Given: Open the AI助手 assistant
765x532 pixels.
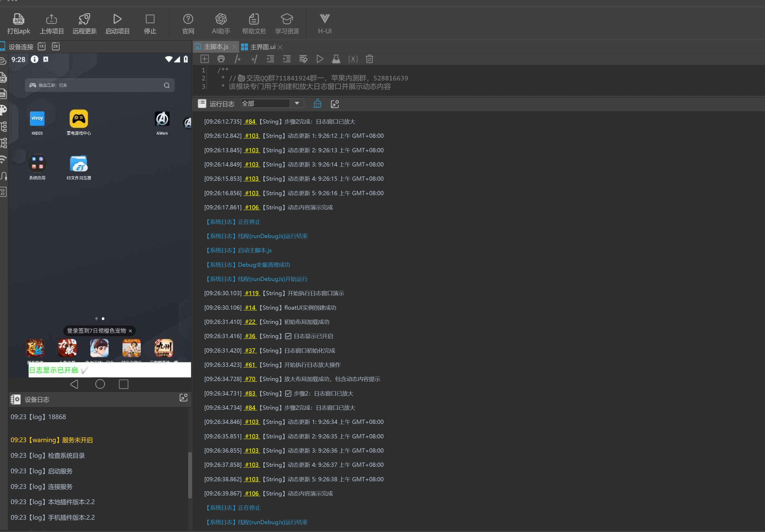Looking at the screenshot, I should click(221, 19).
